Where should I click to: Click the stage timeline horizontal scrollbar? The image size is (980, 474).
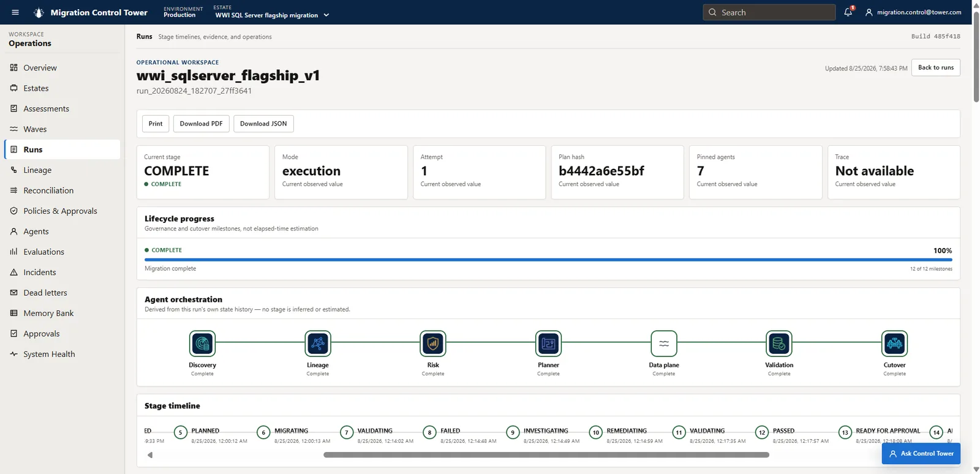pos(546,455)
